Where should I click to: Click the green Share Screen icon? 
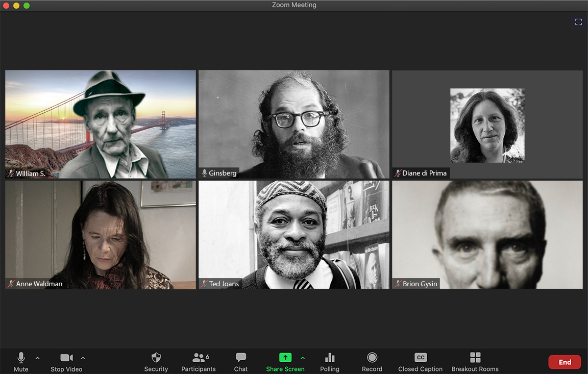[285, 358]
